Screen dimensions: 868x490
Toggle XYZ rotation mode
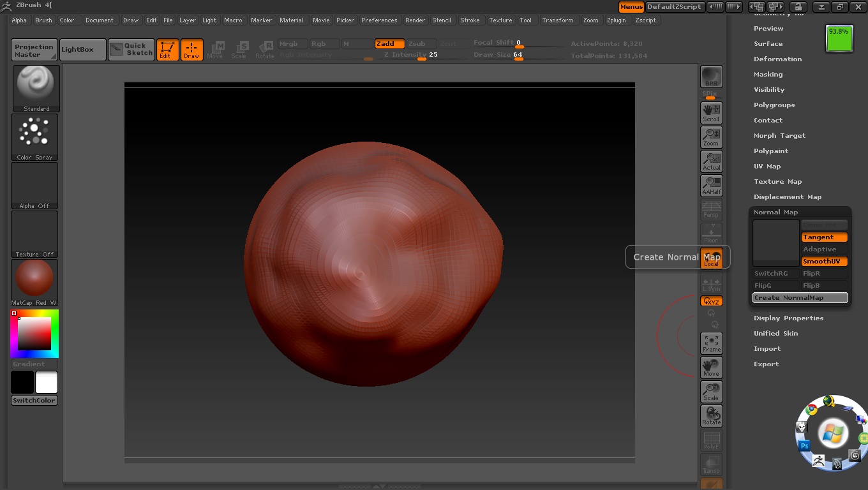[x=711, y=301]
